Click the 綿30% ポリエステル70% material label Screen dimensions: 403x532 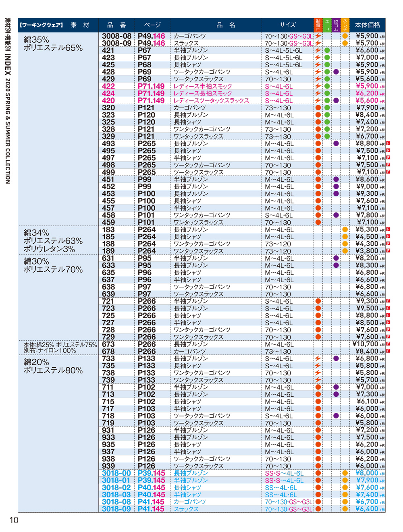pos(53,265)
